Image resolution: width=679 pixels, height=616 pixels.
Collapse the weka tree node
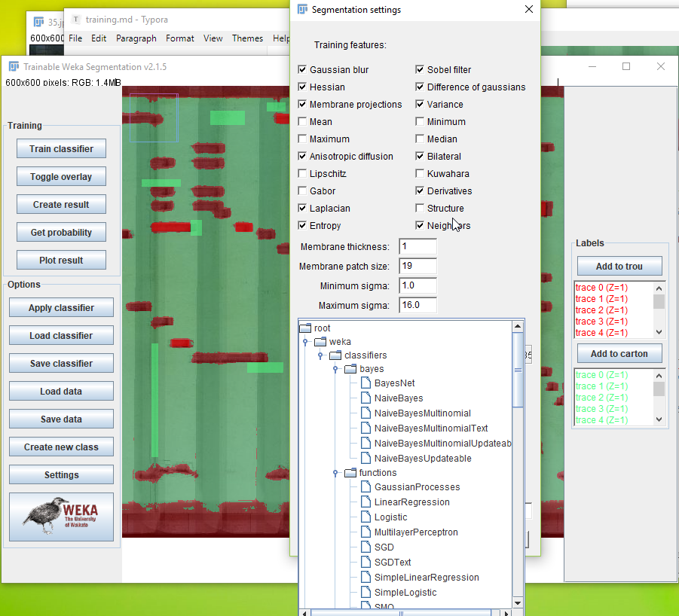pos(305,342)
